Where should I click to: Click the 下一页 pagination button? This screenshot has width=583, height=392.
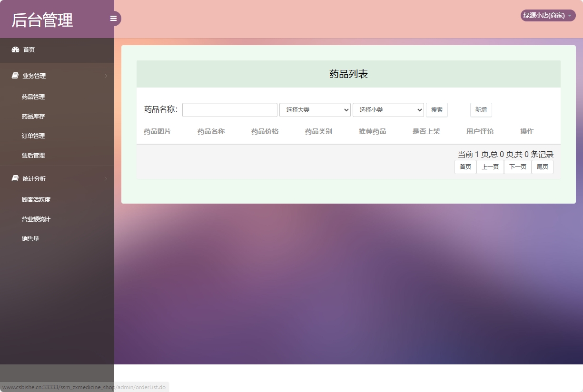pos(517,167)
